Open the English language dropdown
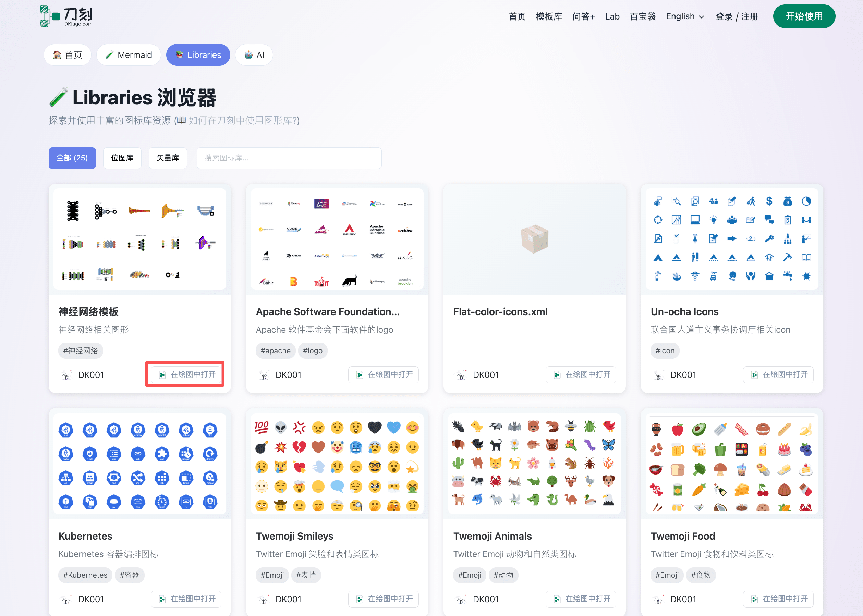Screen dimensions: 863x616 (684, 16)
